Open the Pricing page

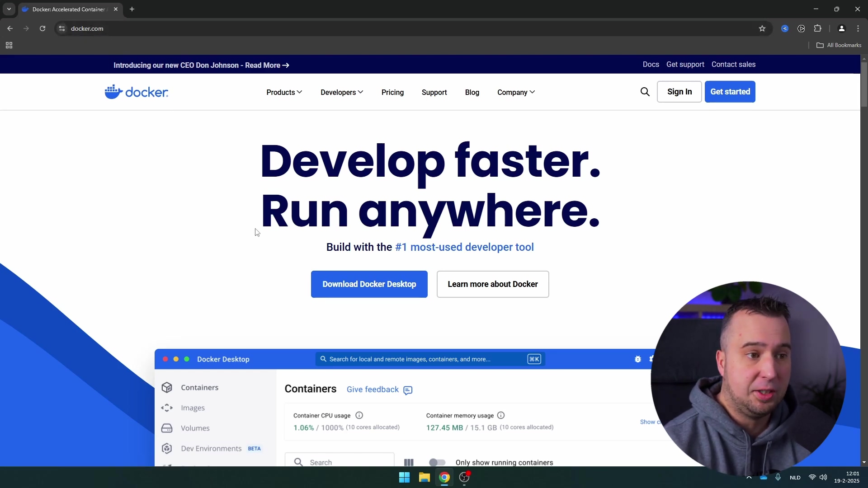pyautogui.click(x=392, y=92)
